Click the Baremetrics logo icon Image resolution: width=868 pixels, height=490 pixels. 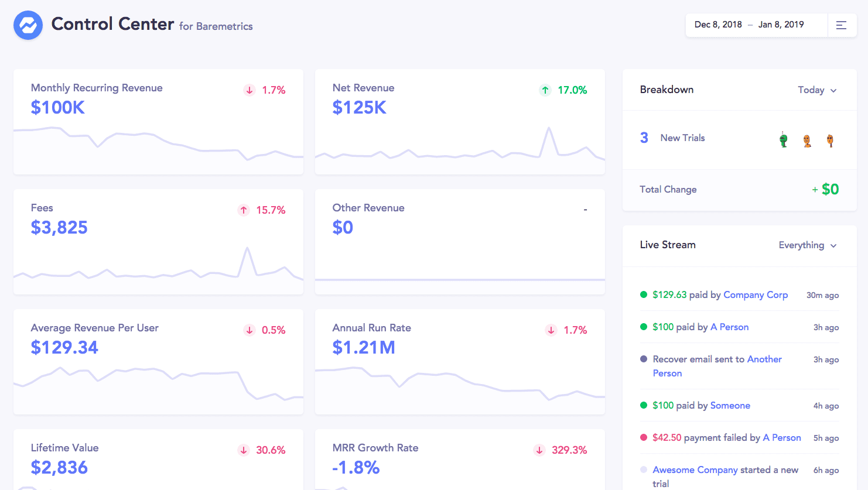click(28, 25)
